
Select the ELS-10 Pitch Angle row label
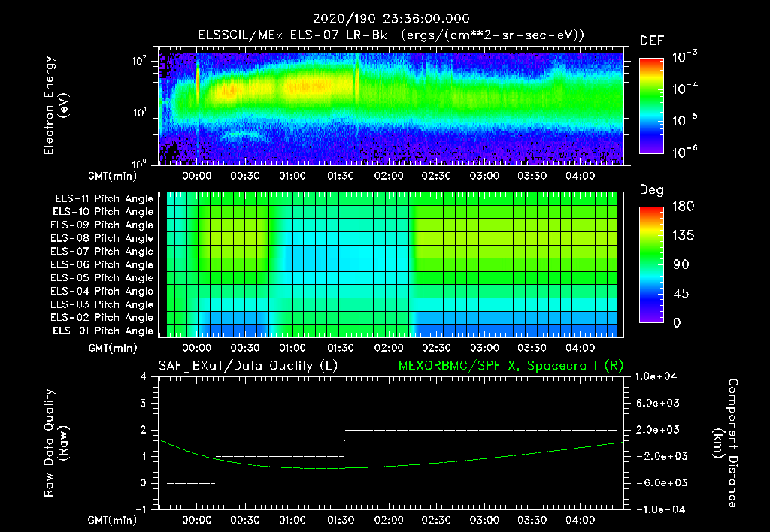coord(103,212)
